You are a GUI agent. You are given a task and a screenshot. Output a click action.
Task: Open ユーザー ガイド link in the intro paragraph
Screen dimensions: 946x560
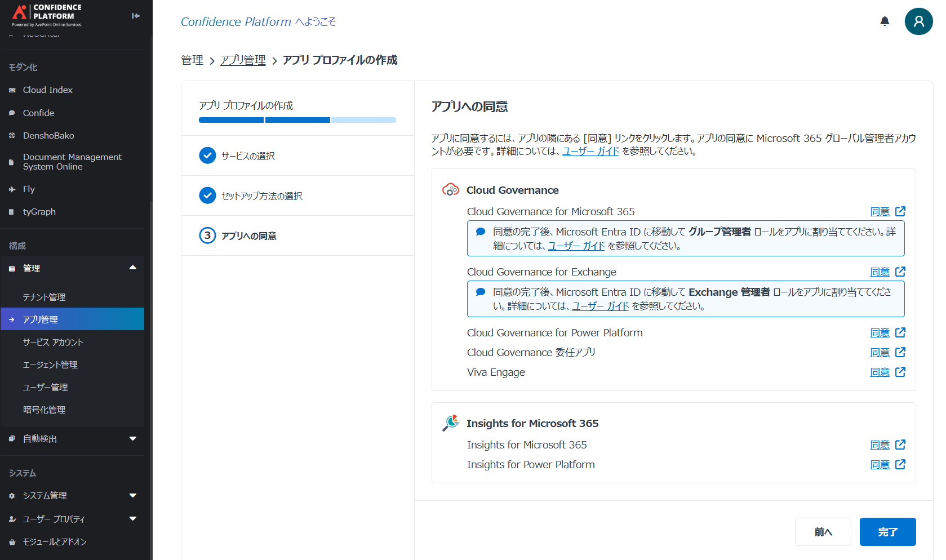[x=590, y=151]
